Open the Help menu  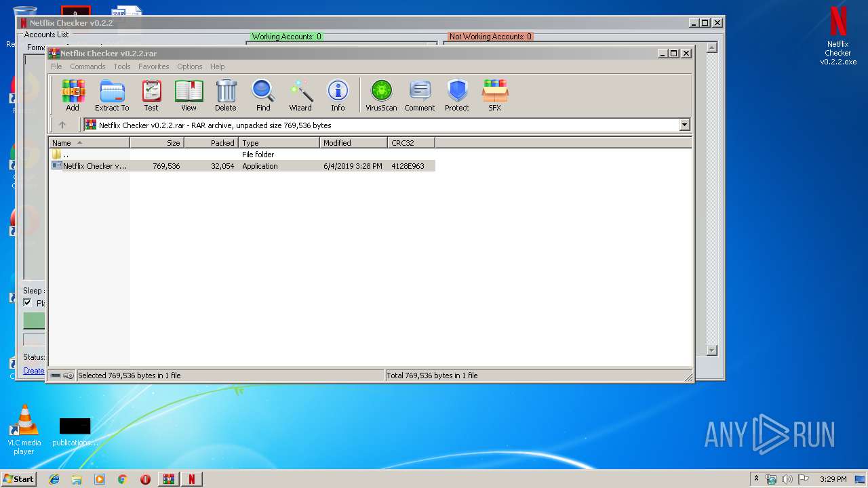[217, 66]
